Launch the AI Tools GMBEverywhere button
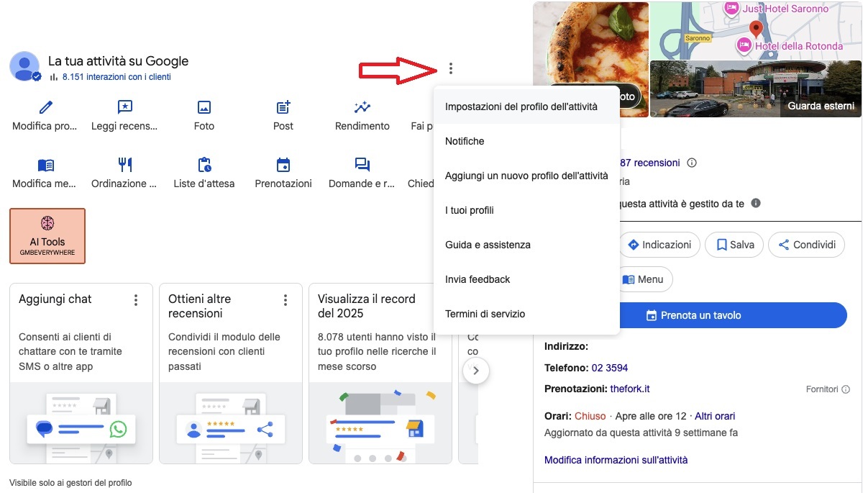The image size is (868, 493). [x=47, y=236]
